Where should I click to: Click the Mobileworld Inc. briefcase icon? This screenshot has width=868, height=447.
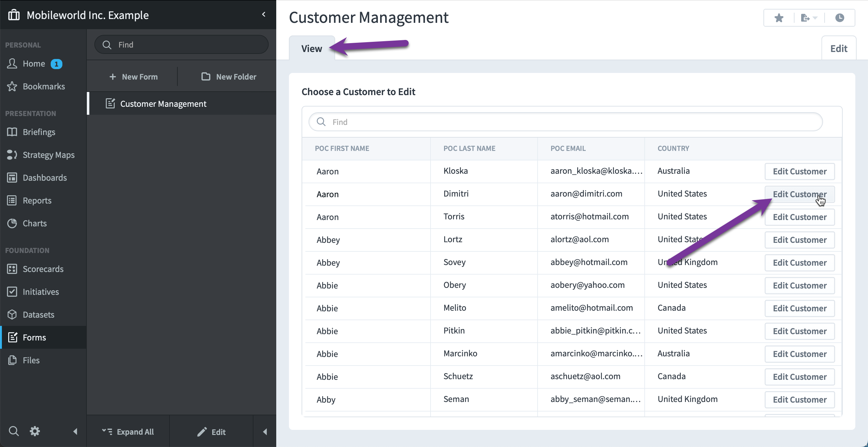(14, 15)
